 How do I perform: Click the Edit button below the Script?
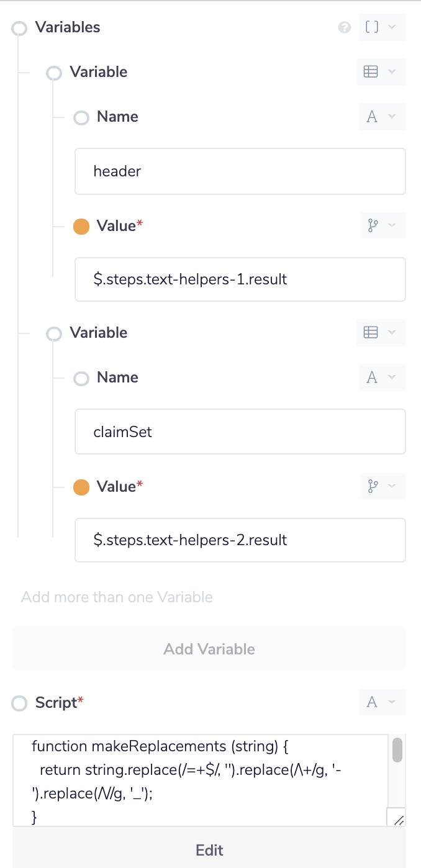click(209, 850)
